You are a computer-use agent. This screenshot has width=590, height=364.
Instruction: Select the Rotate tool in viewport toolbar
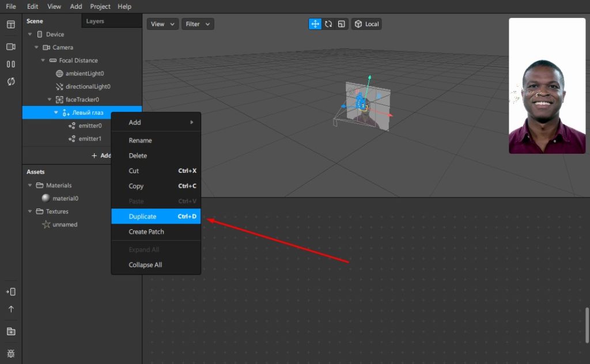(x=328, y=24)
